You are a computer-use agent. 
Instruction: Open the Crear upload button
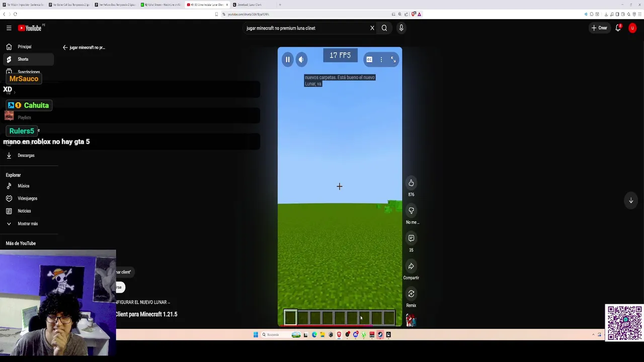click(599, 28)
